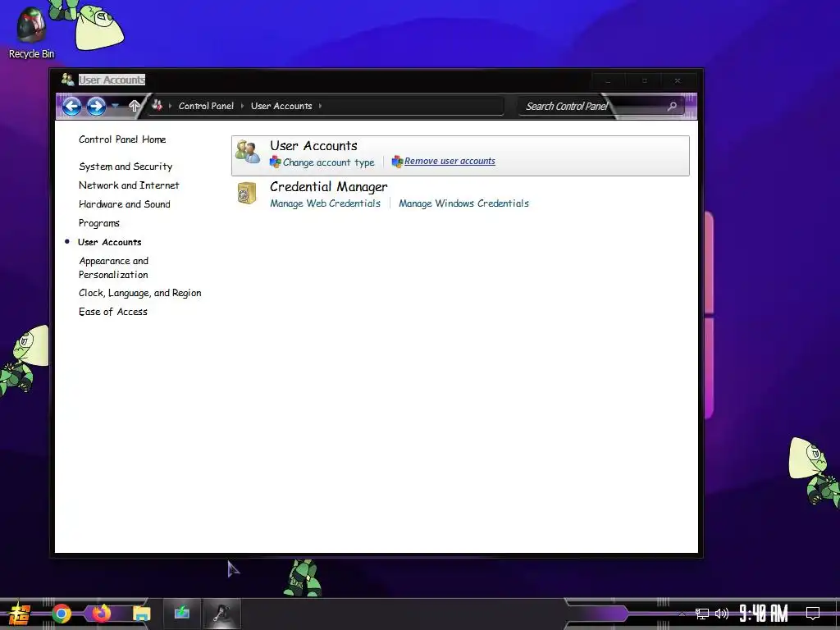Click the Forward arrow navigation button

coord(97,106)
